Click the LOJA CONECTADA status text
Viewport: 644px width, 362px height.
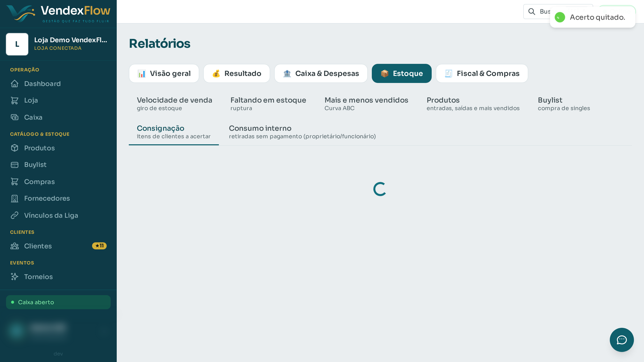(x=58, y=48)
